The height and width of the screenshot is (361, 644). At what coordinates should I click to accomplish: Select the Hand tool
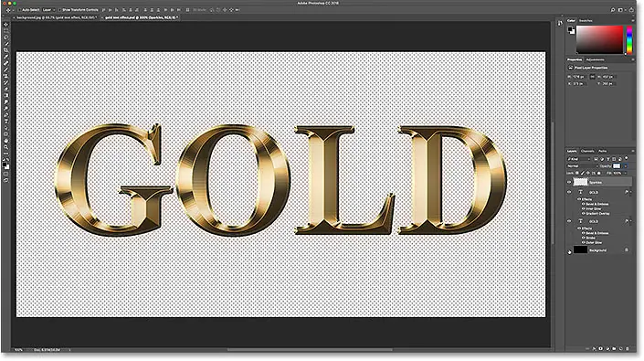point(5,141)
